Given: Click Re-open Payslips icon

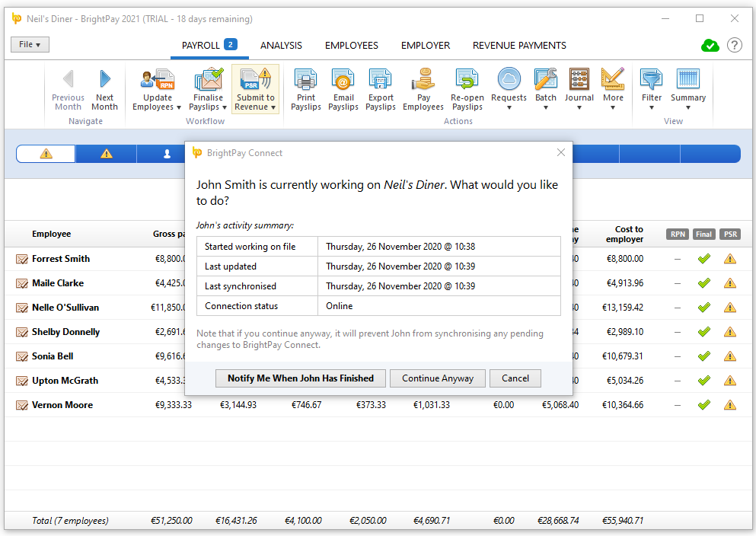Looking at the screenshot, I should click(x=467, y=79).
